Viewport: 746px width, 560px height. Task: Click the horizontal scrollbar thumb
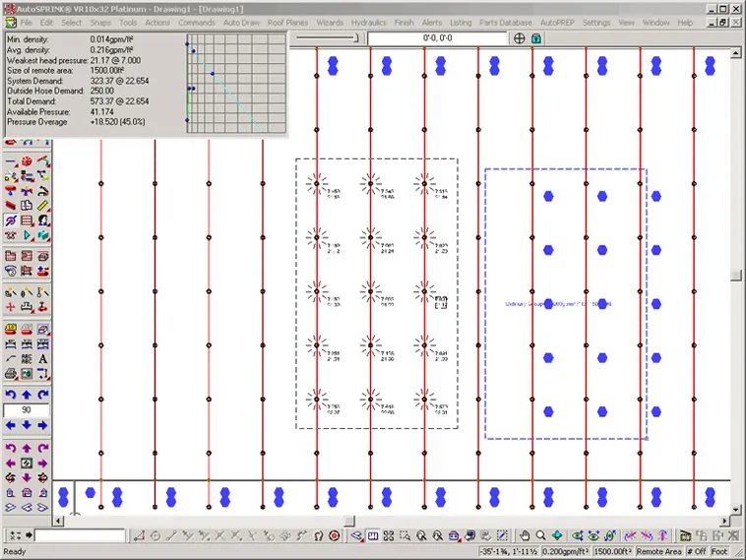click(x=349, y=521)
